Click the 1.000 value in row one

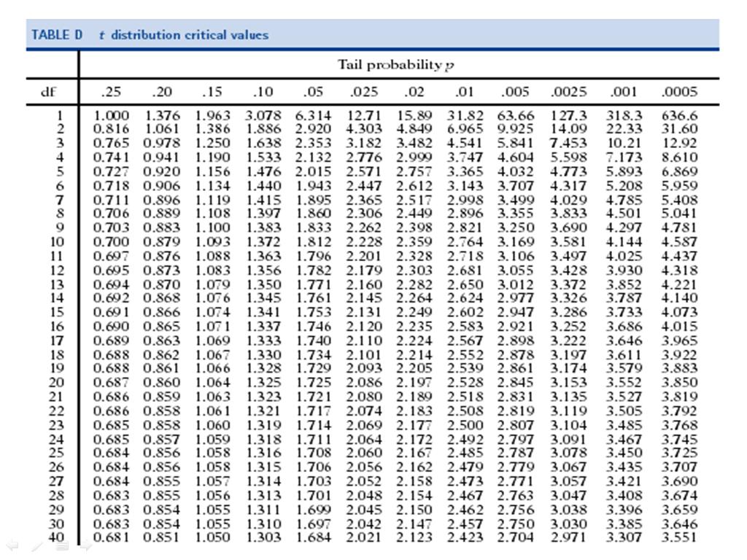coord(113,115)
